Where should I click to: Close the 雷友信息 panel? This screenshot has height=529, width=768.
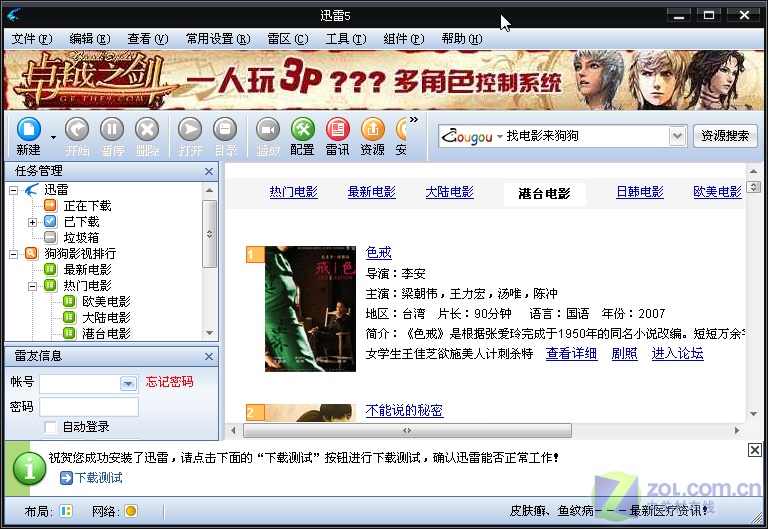[209, 357]
